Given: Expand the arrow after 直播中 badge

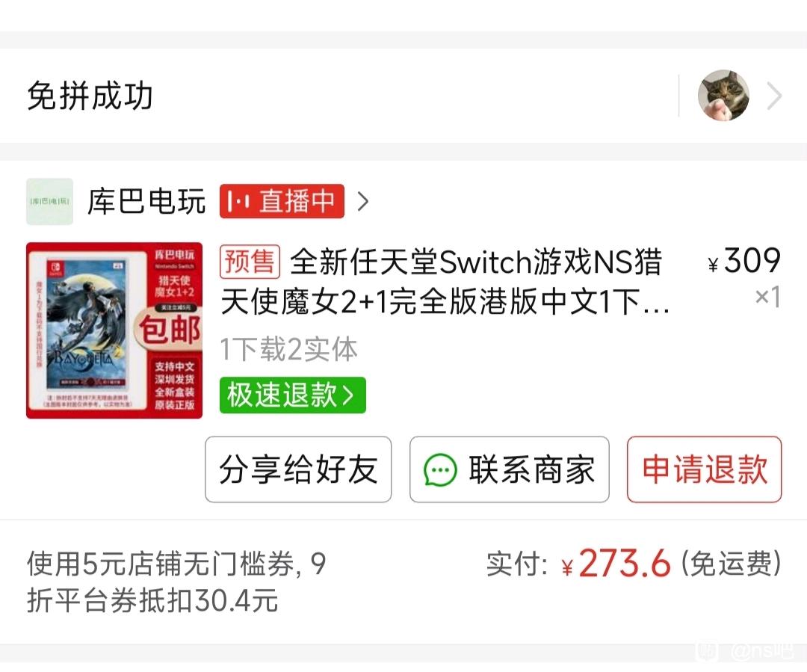Looking at the screenshot, I should [363, 201].
